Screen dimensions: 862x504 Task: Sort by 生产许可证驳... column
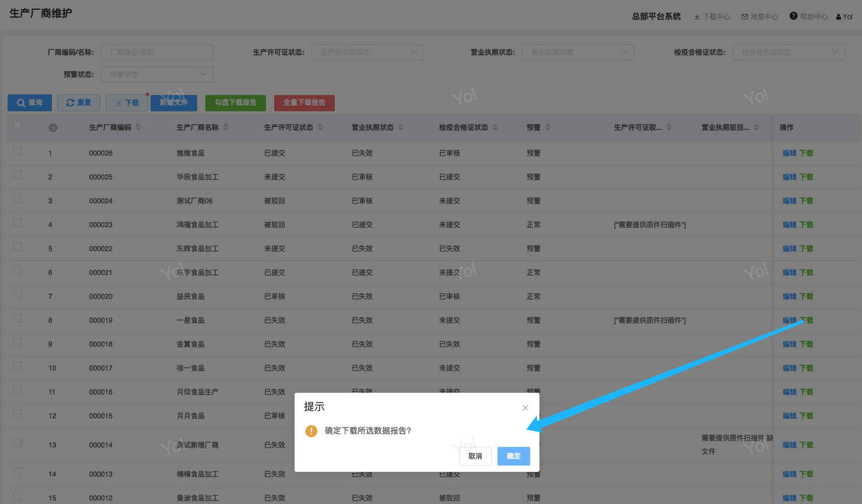(x=669, y=127)
